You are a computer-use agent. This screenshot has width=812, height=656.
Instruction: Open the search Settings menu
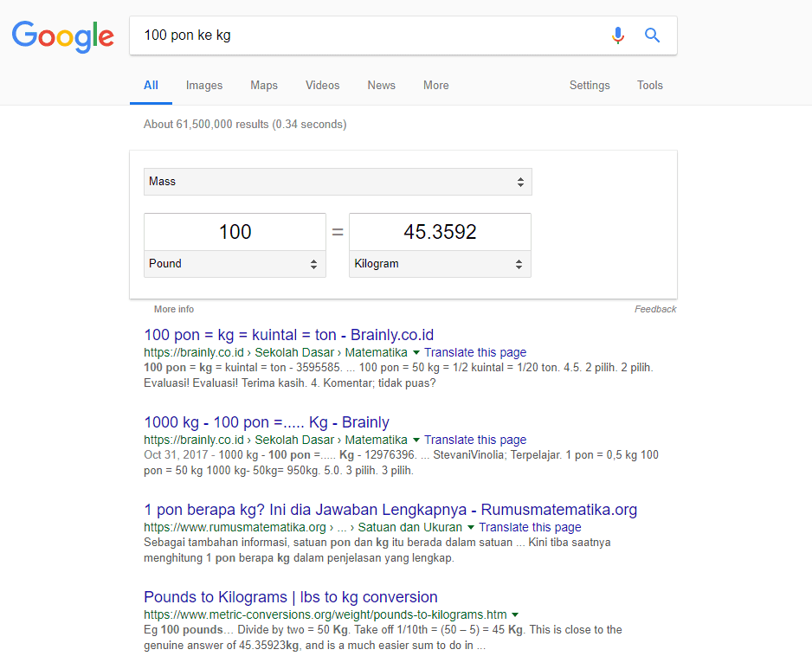click(x=590, y=86)
